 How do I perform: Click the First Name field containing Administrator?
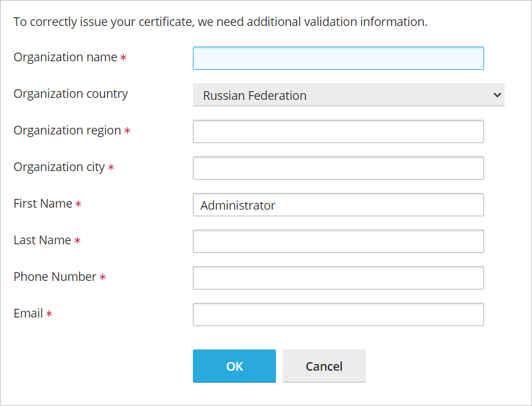click(x=338, y=205)
